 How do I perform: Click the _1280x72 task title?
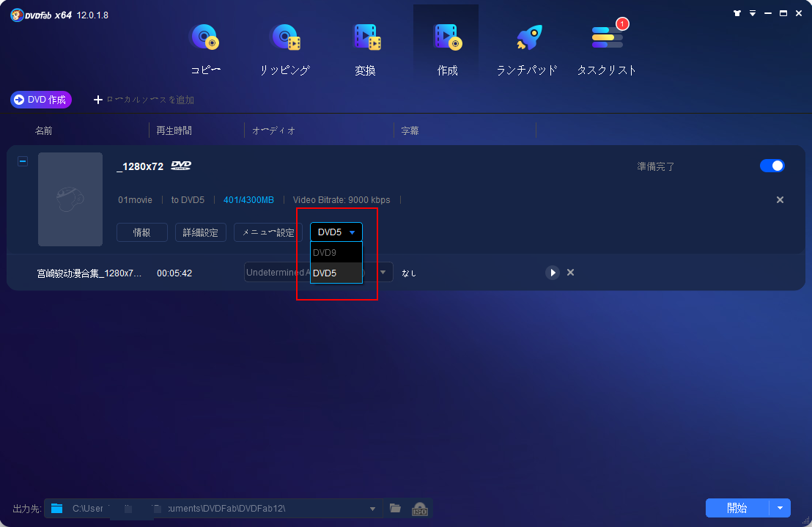click(140, 166)
